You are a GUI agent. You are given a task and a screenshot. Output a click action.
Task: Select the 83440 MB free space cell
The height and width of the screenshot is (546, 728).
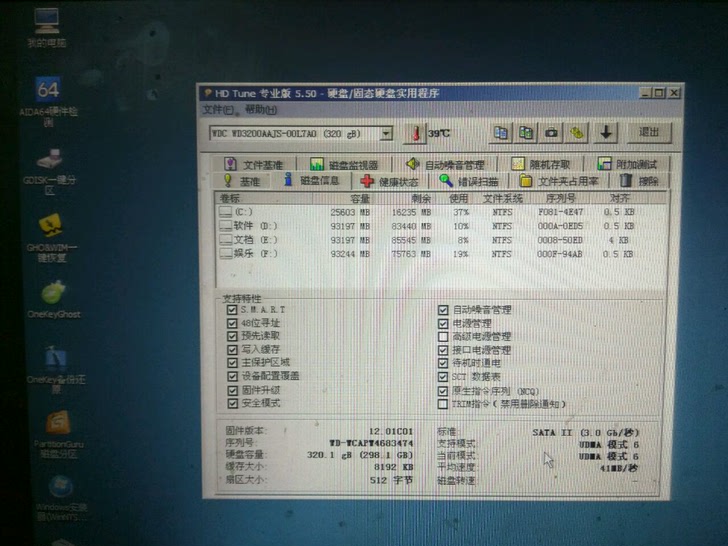[x=411, y=226]
